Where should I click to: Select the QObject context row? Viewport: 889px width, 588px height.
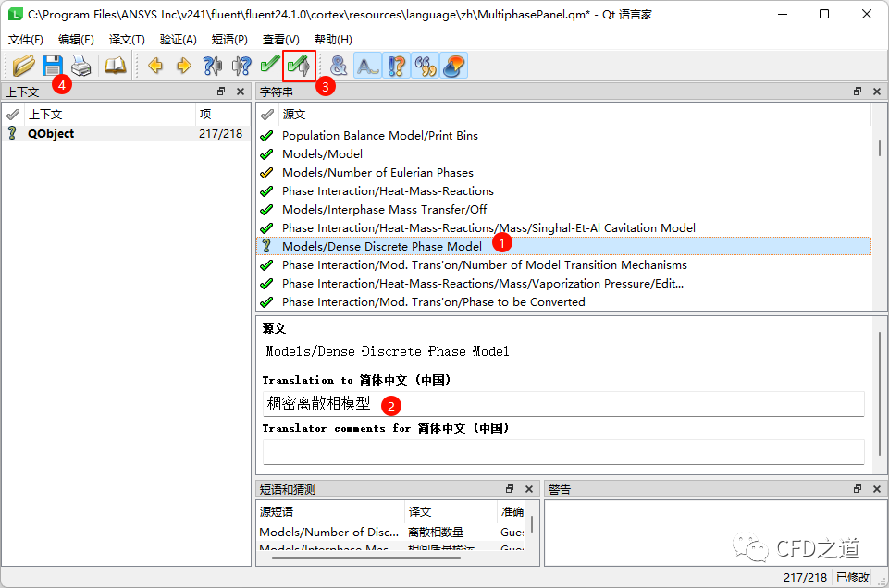[x=126, y=134]
